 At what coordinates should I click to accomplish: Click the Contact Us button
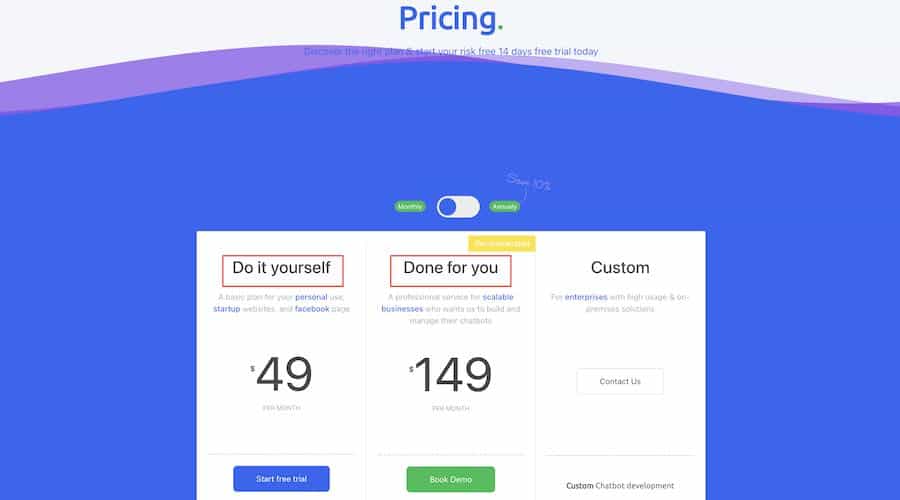click(620, 381)
